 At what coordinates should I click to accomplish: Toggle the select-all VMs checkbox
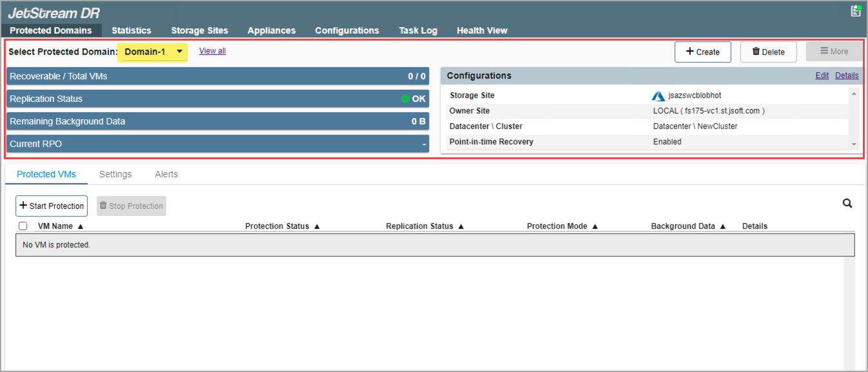pyautogui.click(x=23, y=226)
